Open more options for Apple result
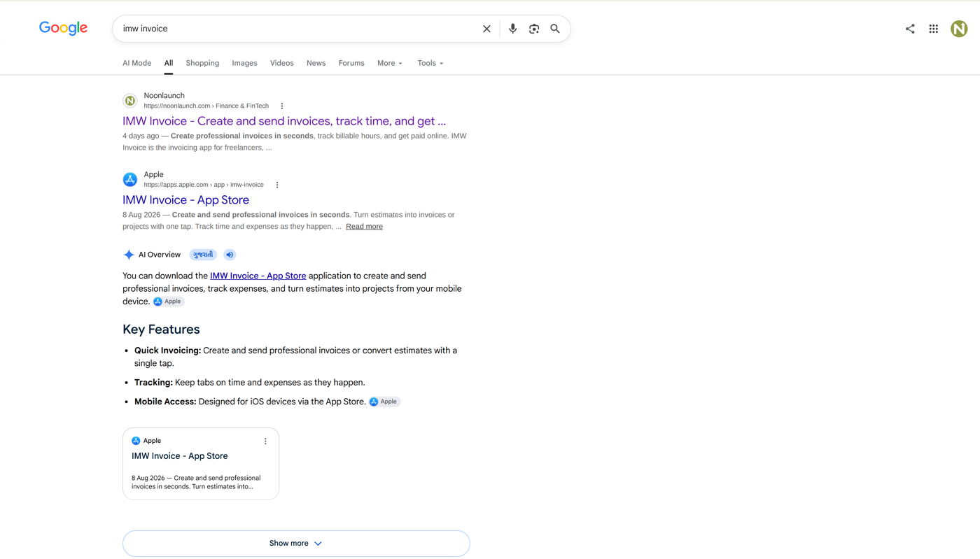This screenshot has height=559, width=980. [x=277, y=185]
